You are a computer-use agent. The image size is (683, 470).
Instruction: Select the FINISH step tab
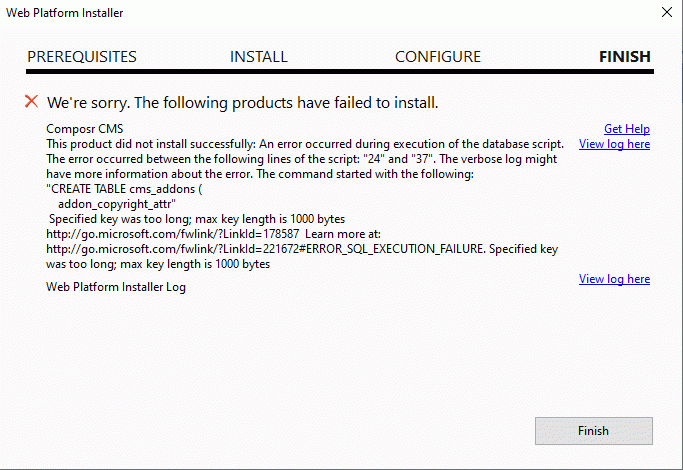tap(625, 57)
